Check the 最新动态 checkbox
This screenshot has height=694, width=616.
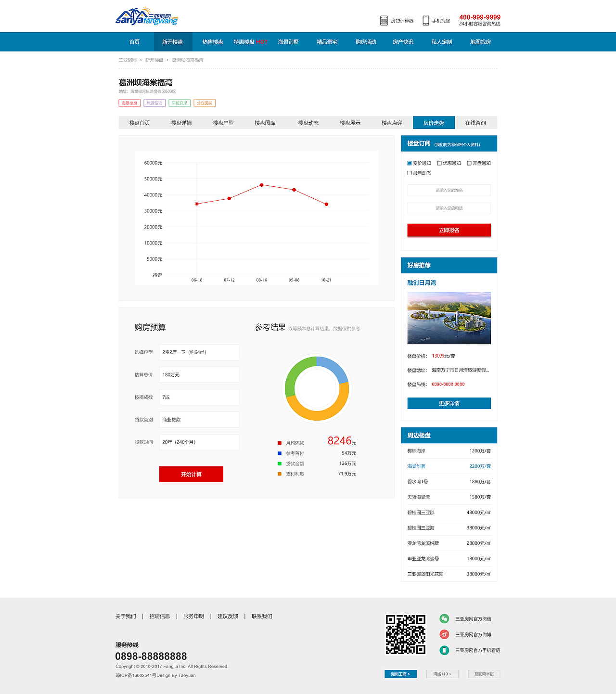pyautogui.click(x=410, y=173)
